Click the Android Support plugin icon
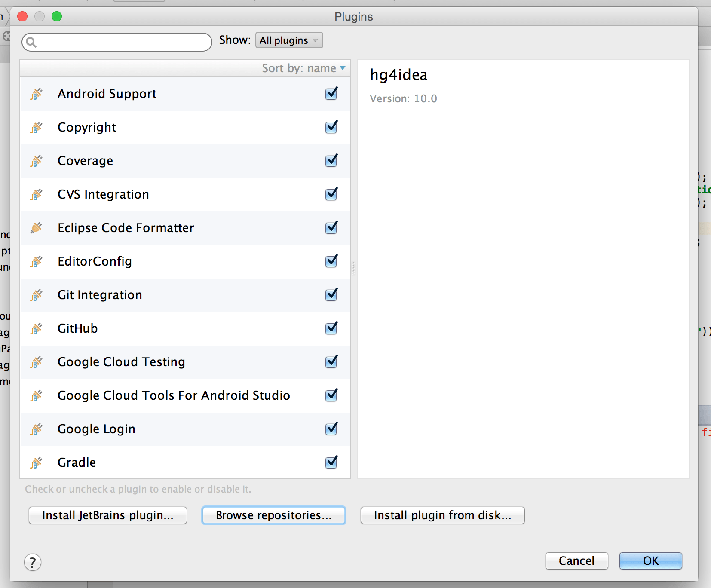The image size is (711, 588). [x=37, y=94]
